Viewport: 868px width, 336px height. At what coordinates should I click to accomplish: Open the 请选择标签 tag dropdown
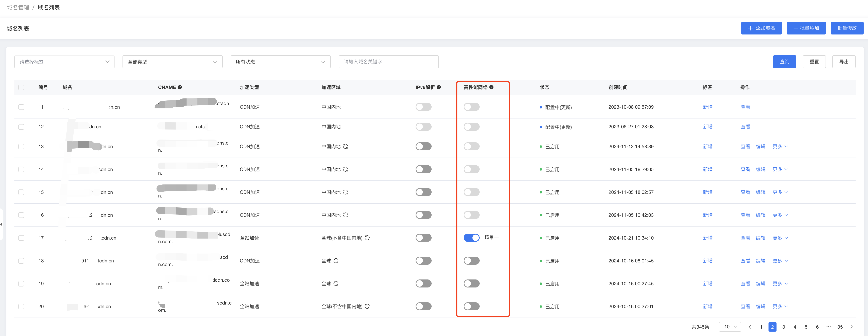pos(64,62)
